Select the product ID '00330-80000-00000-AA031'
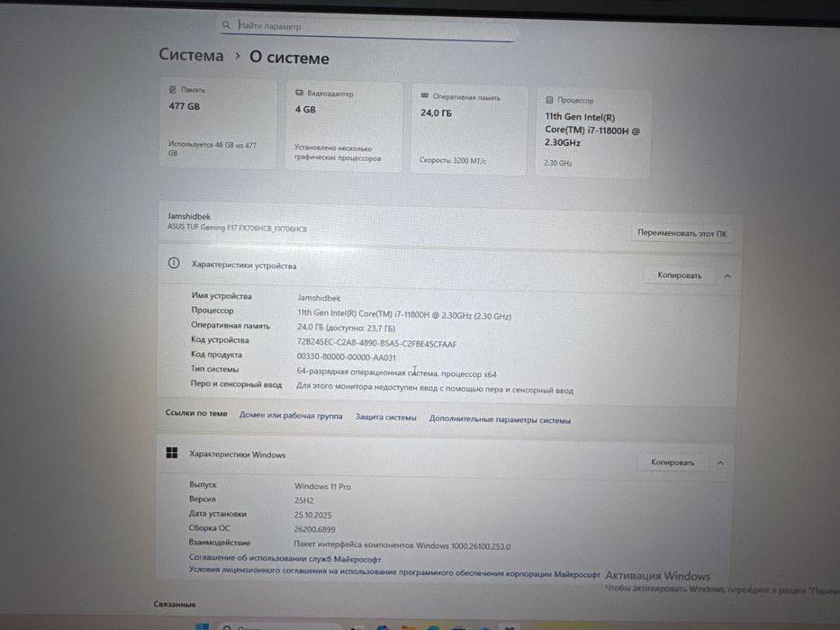Viewport: 840px width, 630px height. click(x=346, y=357)
